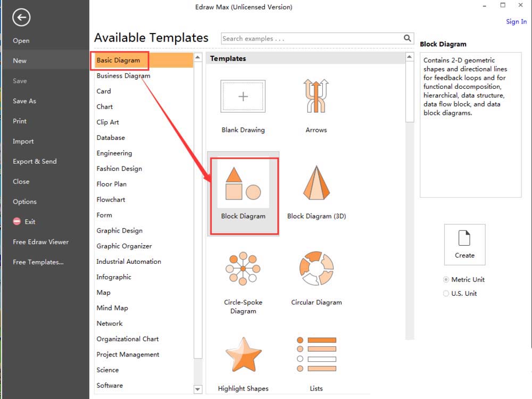532x399 pixels.
Task: Select the Science category
Action: coord(107,370)
